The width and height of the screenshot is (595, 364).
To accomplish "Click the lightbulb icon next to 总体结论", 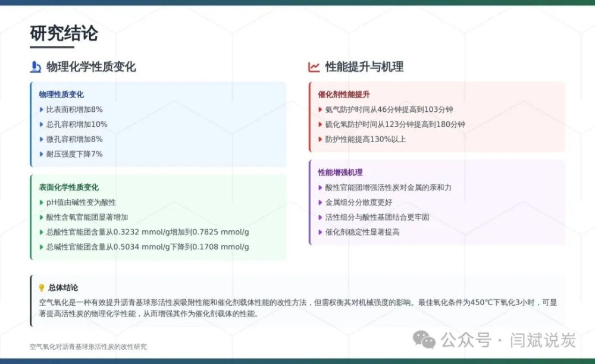I will click(41, 288).
